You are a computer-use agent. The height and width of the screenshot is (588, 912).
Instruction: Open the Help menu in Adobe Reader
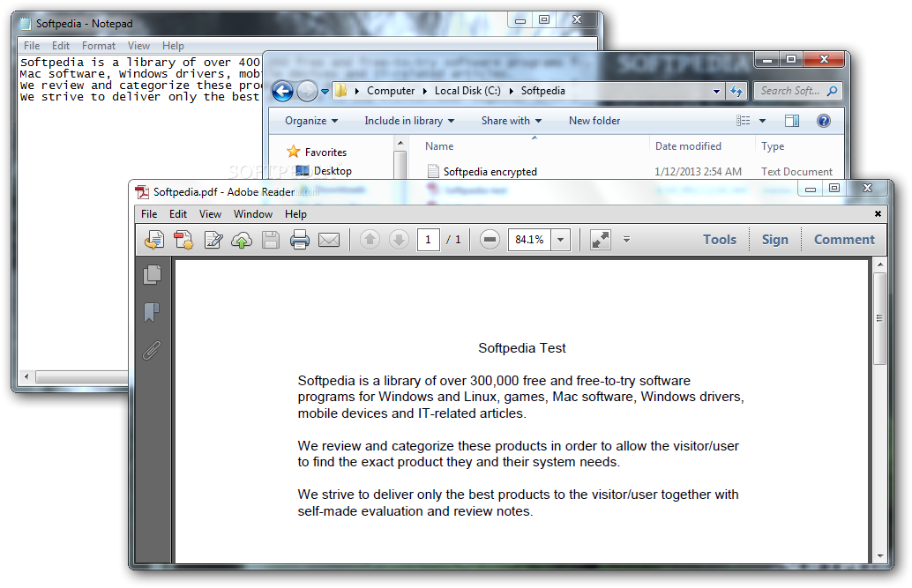click(x=295, y=214)
